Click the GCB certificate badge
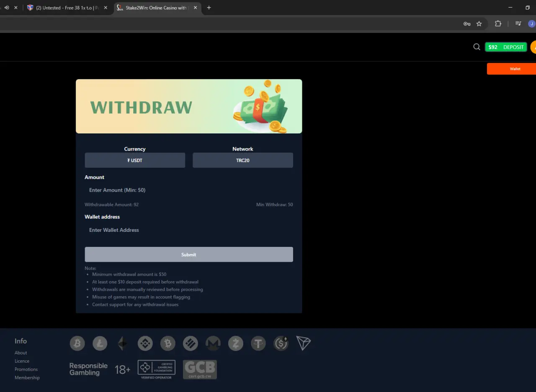 pyautogui.click(x=200, y=369)
